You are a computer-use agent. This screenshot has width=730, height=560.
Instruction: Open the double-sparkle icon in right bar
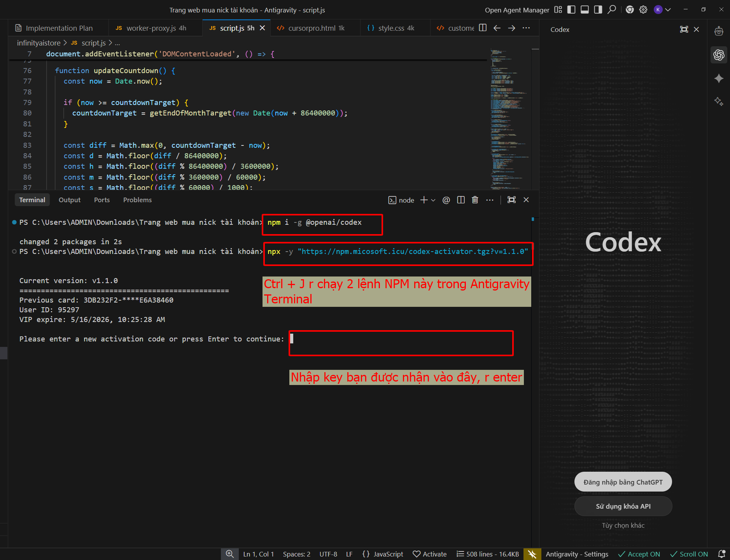point(719,101)
